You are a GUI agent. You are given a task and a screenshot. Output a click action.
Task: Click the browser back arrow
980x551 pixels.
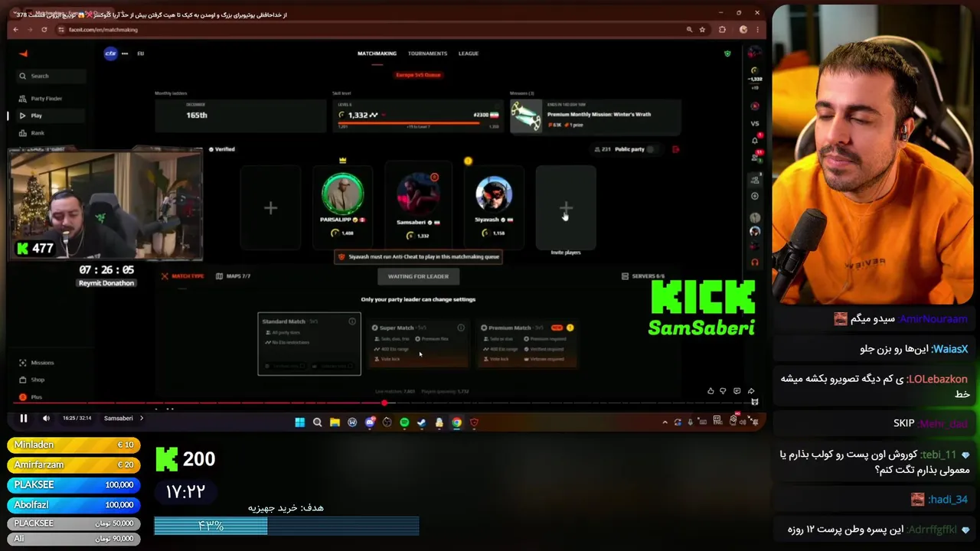15,30
